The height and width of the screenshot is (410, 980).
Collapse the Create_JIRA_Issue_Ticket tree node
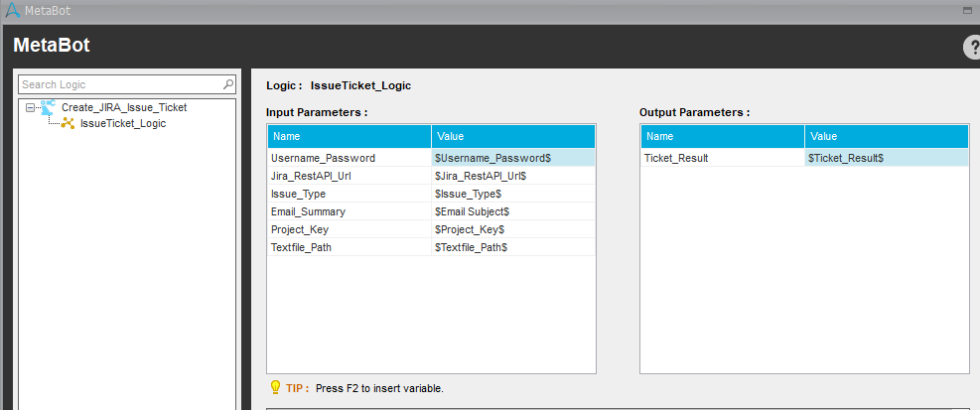coord(31,107)
